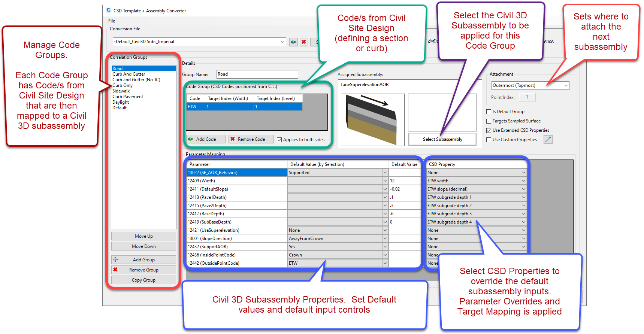Select Curb and Gutter (No TC) group
644x334 pixels.
click(x=143, y=80)
